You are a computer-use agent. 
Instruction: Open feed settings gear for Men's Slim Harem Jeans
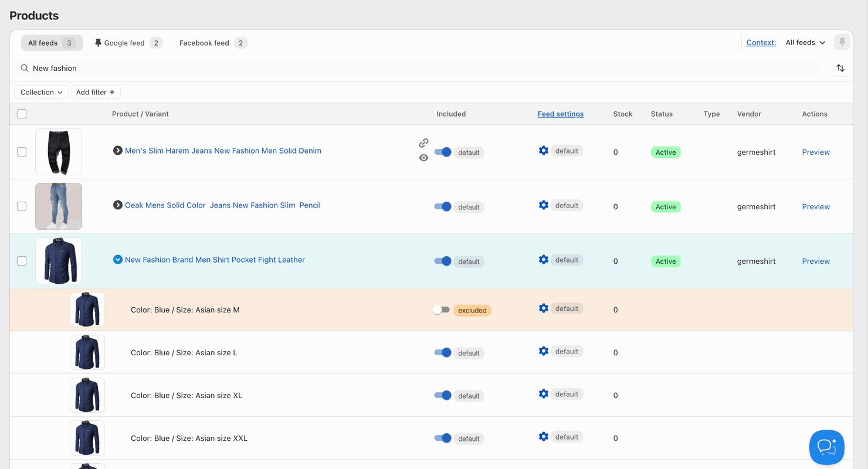[x=544, y=151]
